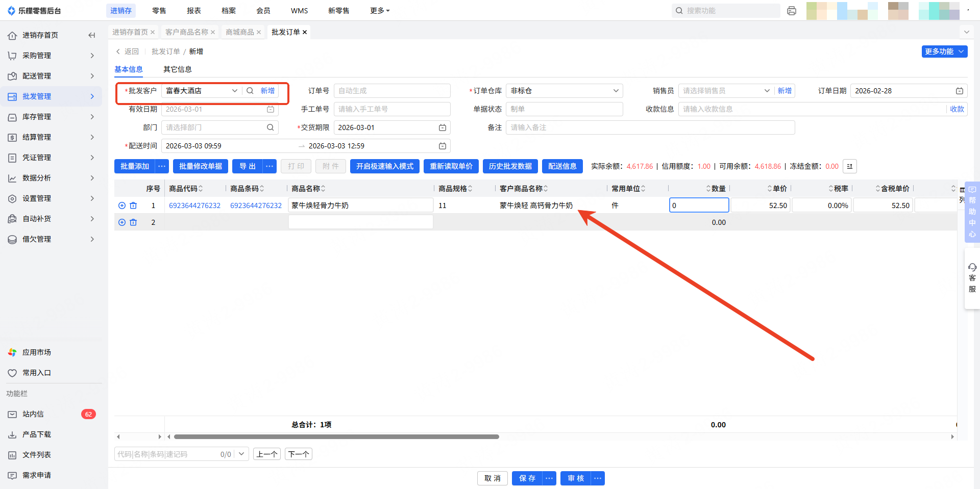980x489 pixels.
Task: Click the 开启极速输入模式 button
Action: (384, 166)
